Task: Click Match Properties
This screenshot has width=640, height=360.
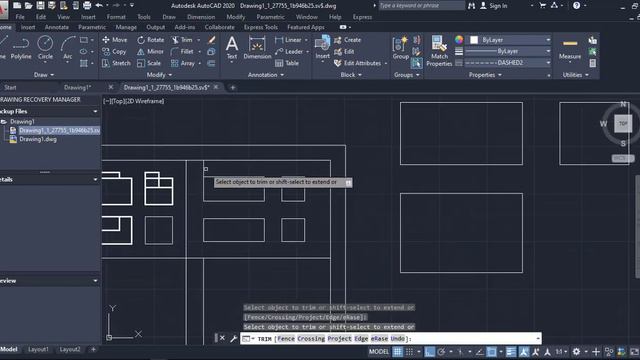Action: click(x=439, y=51)
